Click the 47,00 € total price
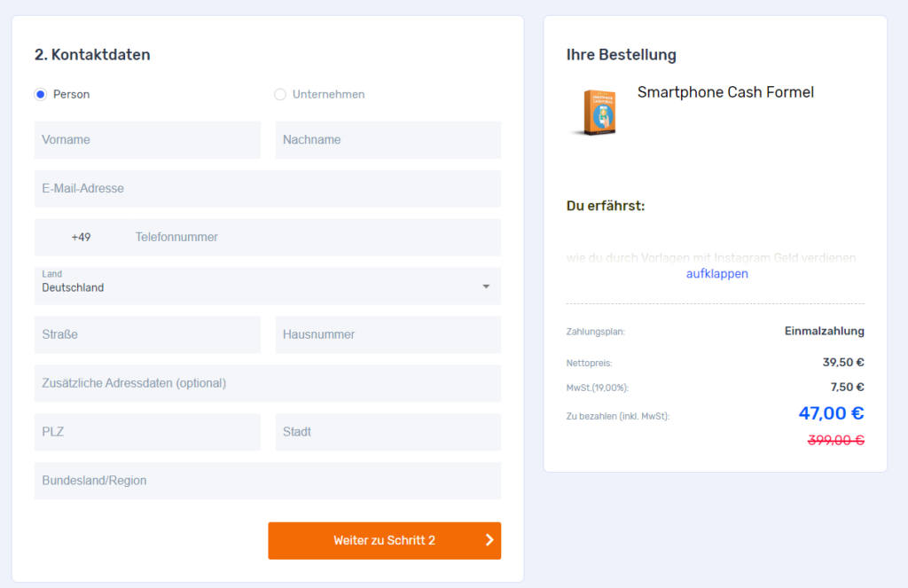Screen dimensions: 908x588 coord(831,413)
